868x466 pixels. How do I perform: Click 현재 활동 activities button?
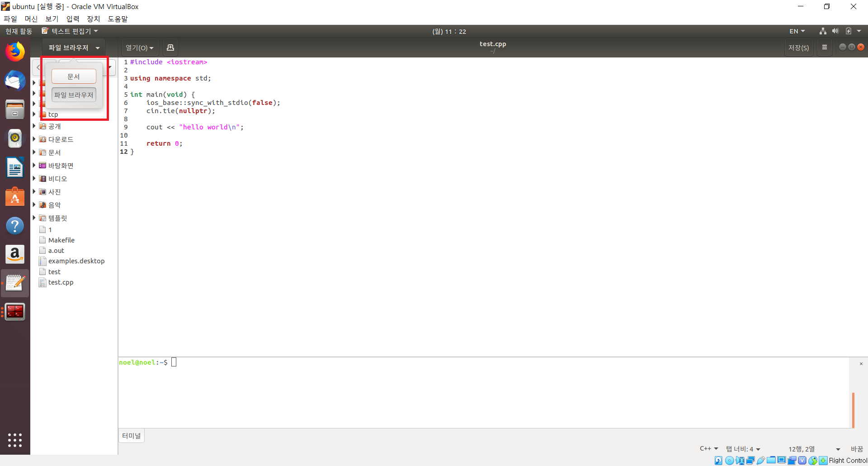(19, 31)
